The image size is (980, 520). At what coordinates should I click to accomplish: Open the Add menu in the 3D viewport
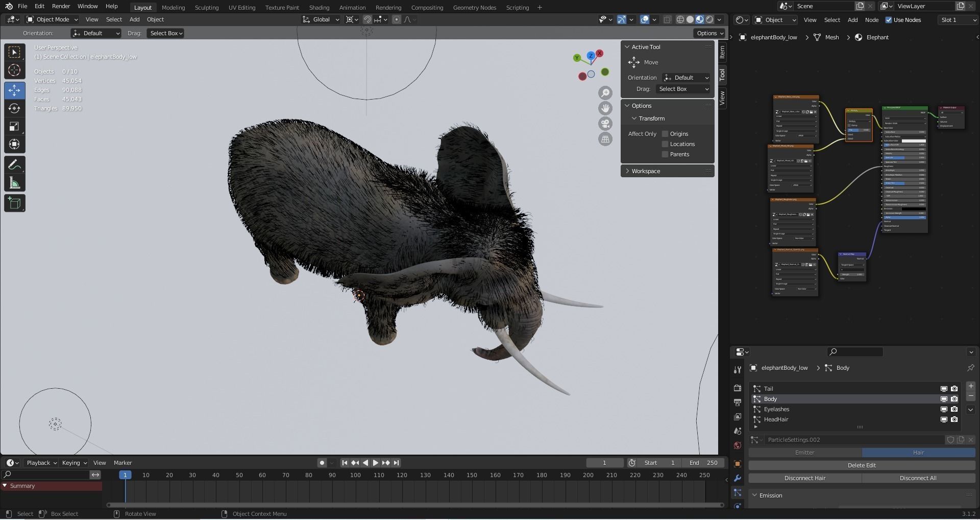[134, 19]
